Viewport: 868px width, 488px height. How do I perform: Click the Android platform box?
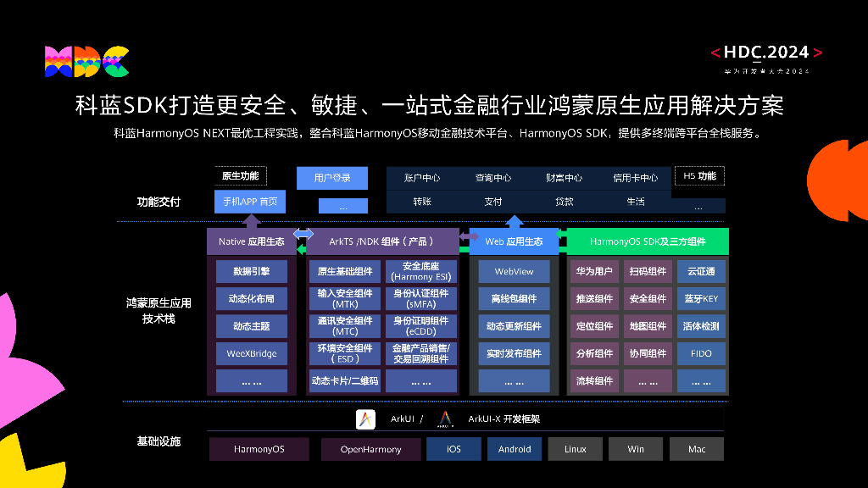point(515,449)
